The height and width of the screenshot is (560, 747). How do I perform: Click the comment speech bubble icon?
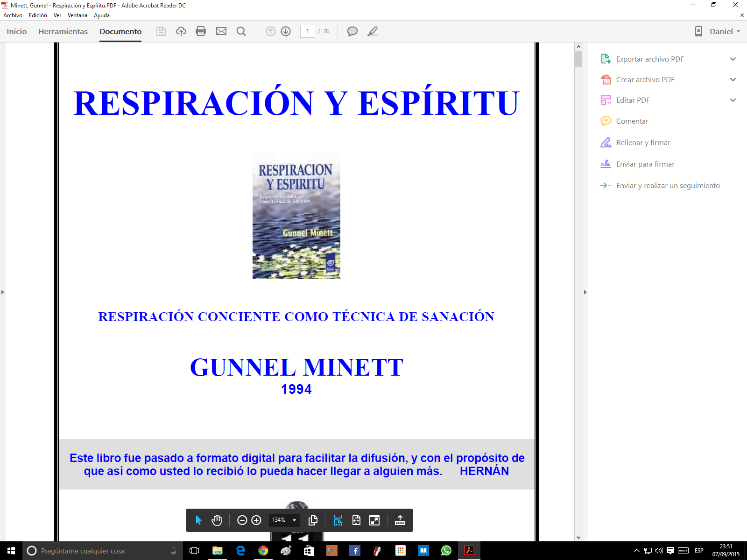(352, 31)
